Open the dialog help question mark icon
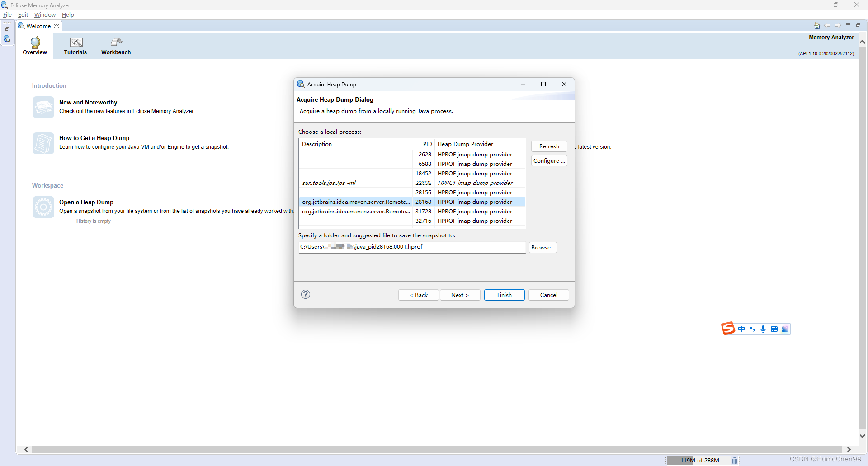This screenshot has width=868, height=466. pyautogui.click(x=306, y=294)
